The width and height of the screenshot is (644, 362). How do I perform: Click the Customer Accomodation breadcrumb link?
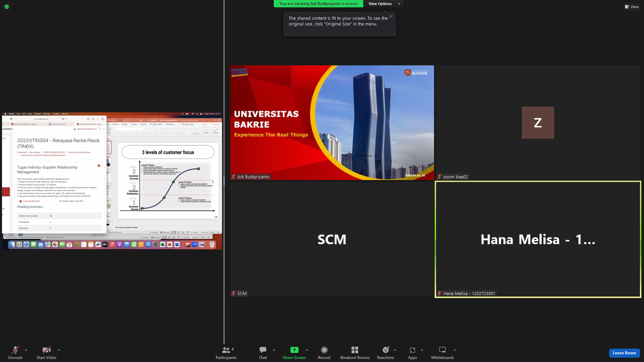click(79, 152)
